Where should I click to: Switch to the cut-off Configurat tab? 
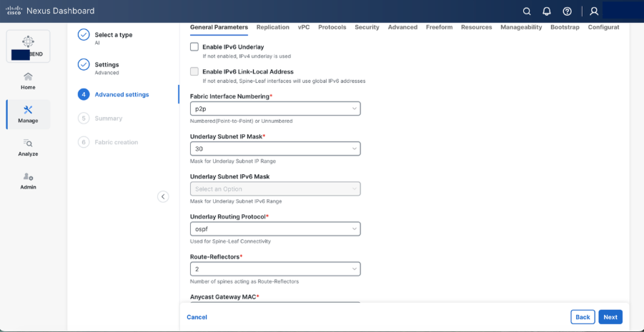[603, 27]
